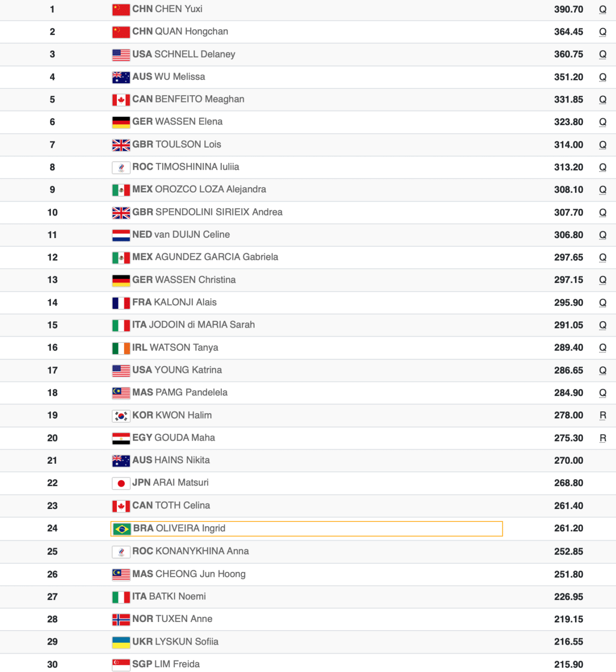The image size is (616, 672).
Task: Click the Australian flag beside WU Melissa
Action: 121,77
